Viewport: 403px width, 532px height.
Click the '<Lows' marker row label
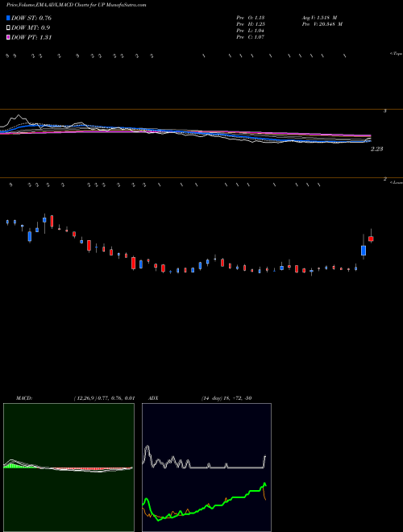click(x=397, y=182)
